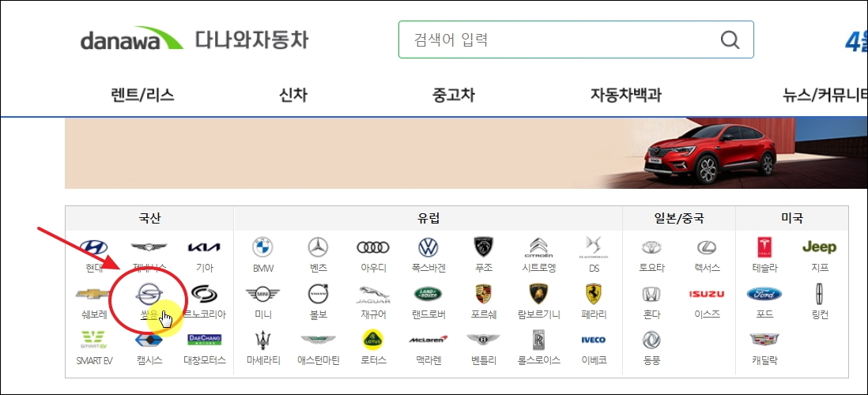Open the ISUZU (이스즈) red logo
This screenshot has width=868, height=395.
(707, 294)
